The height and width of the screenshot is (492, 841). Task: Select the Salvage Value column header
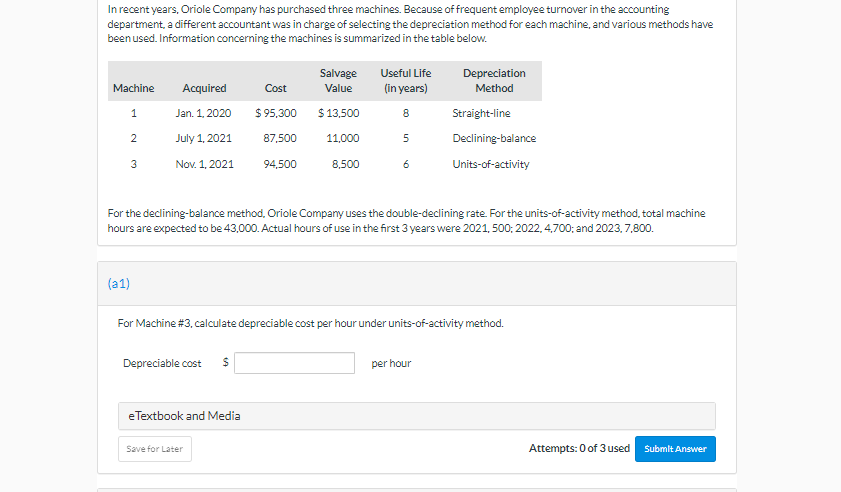(338, 80)
